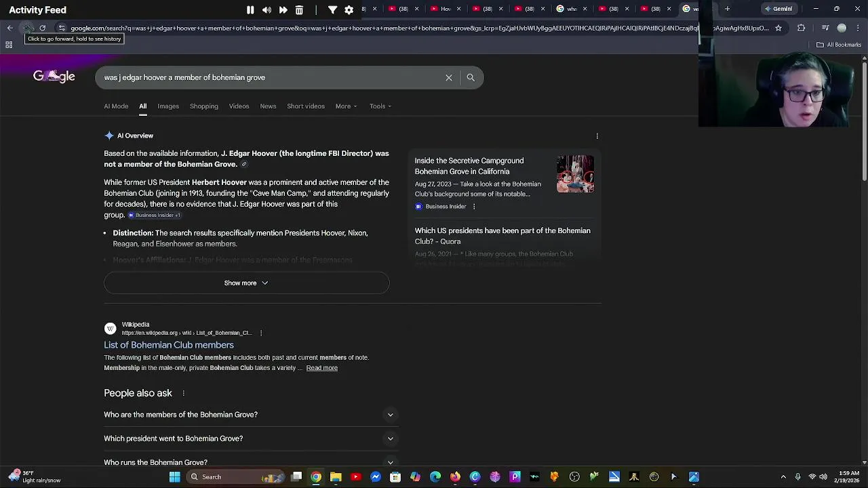Click the taskbar Search box

pos(235,476)
